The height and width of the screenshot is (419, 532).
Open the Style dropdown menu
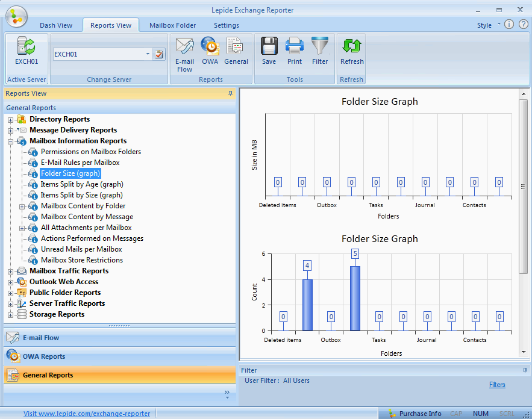click(x=487, y=25)
